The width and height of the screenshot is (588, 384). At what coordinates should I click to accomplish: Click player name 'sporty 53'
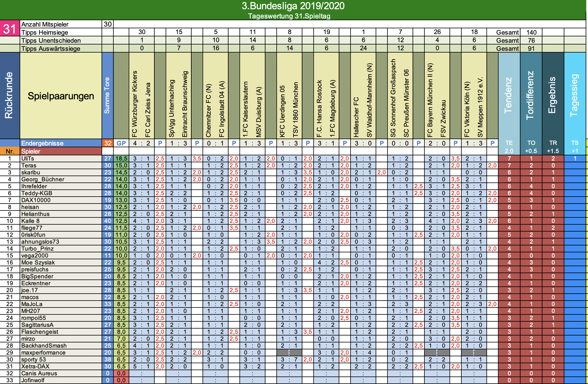tap(33, 359)
